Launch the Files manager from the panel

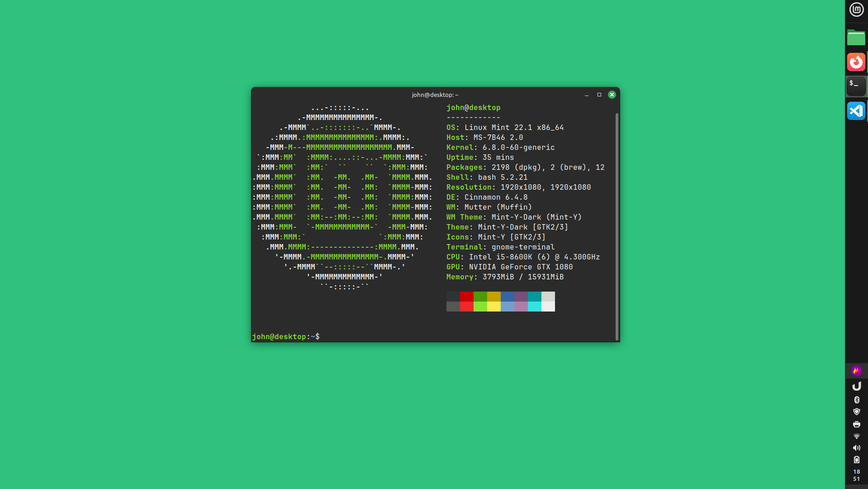click(856, 38)
